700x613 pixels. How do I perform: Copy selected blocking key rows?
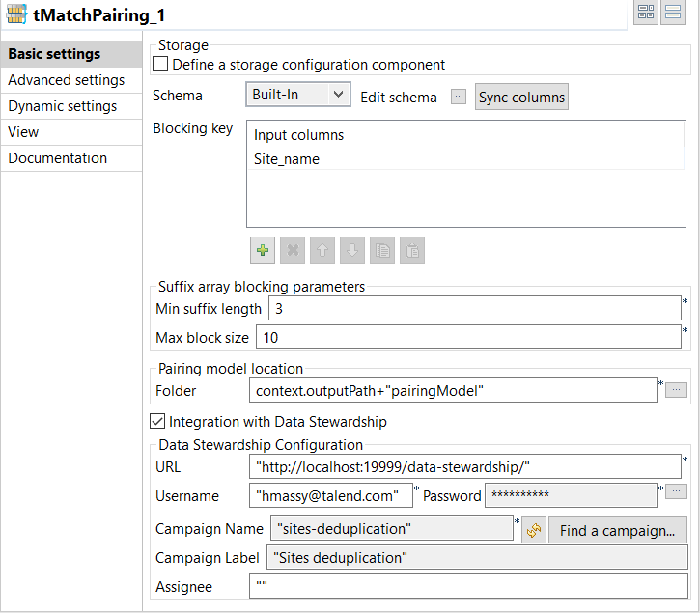tap(382, 250)
